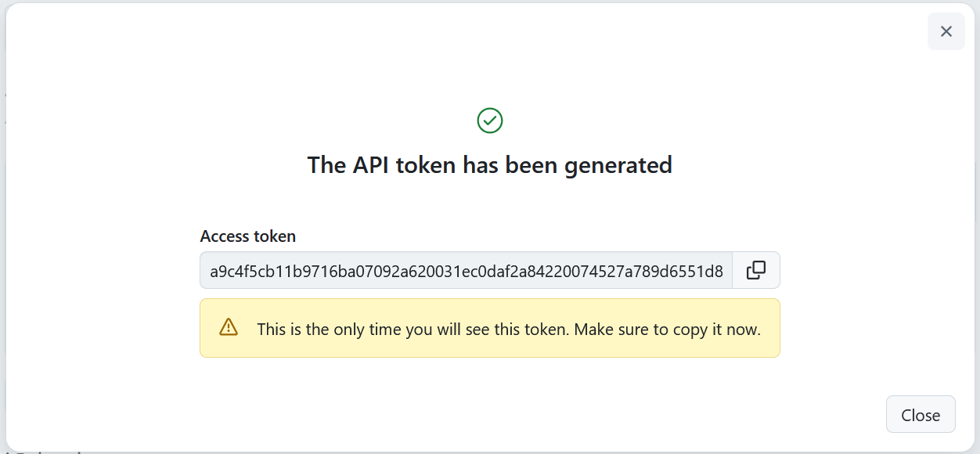Click the heading 'The API token has been generated'
The height and width of the screenshot is (454, 980).
pos(489,165)
